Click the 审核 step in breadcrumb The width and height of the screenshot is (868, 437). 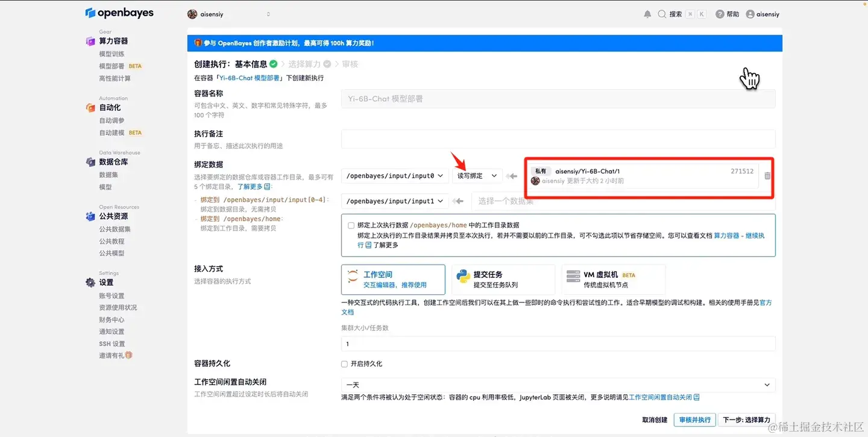tap(350, 64)
